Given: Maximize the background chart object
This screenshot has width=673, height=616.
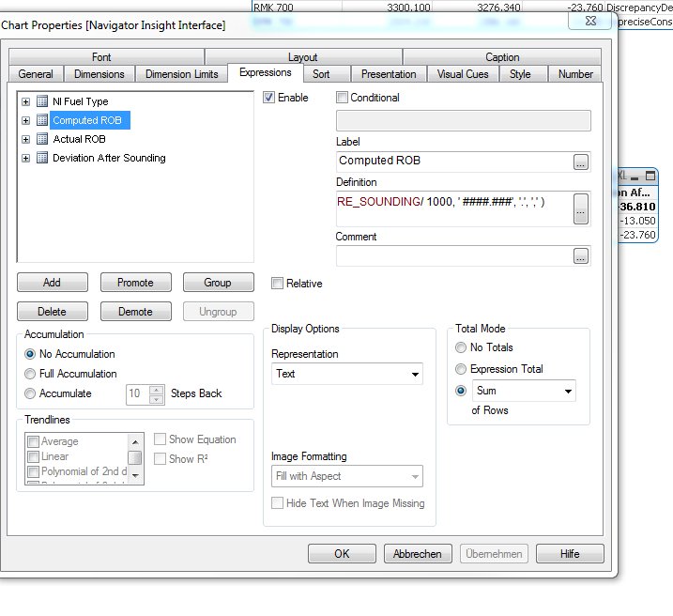Looking at the screenshot, I should click(650, 176).
